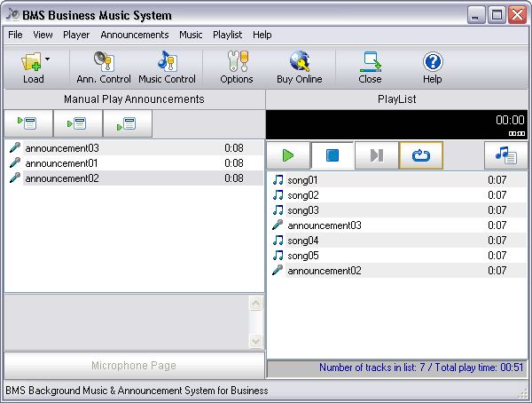Image resolution: width=532 pixels, height=403 pixels.
Task: Click the music note icon beside song04
Action: [x=278, y=241]
